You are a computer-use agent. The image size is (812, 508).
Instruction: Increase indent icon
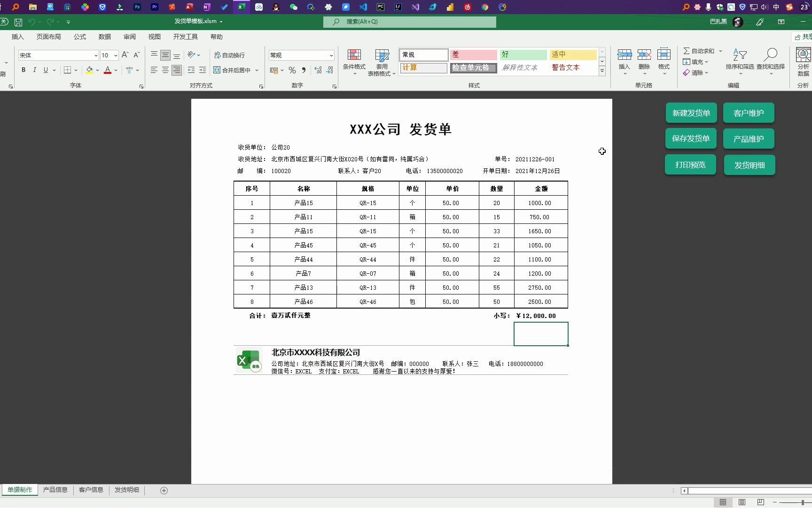(203, 70)
